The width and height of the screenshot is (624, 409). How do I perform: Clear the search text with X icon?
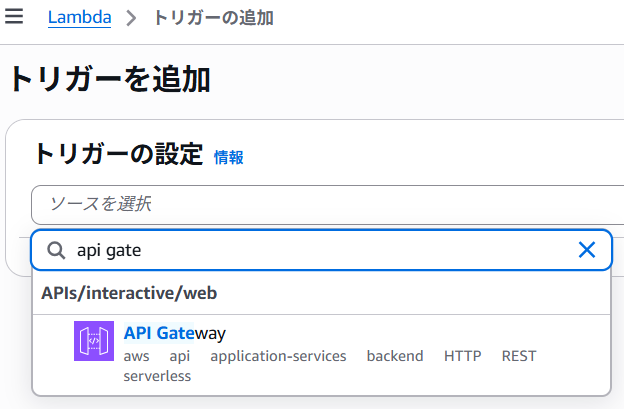tap(587, 250)
